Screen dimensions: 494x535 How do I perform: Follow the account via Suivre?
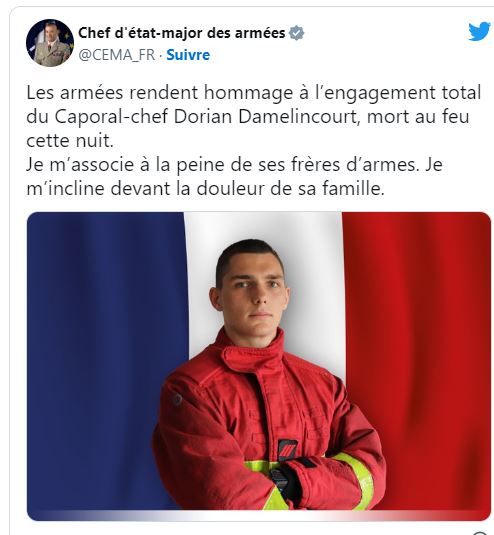188,55
